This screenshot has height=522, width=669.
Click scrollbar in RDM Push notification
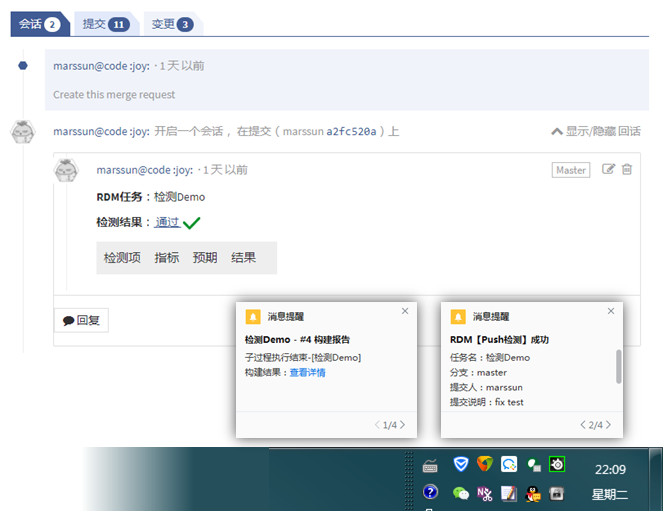pos(619,367)
